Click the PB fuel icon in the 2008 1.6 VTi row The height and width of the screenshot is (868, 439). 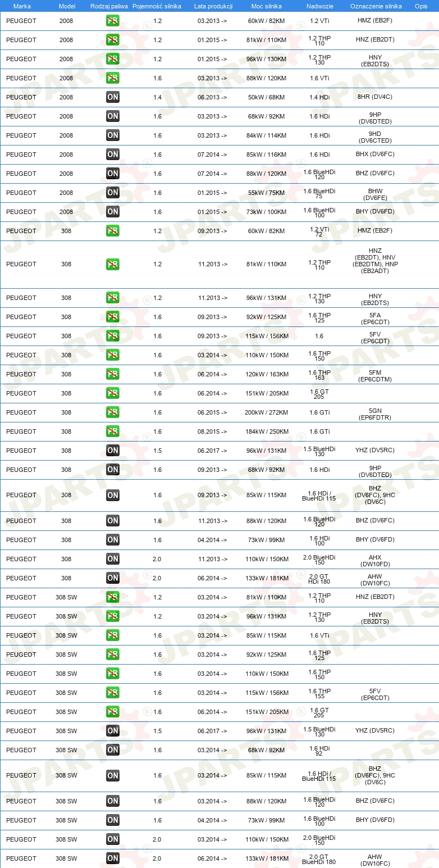113,78
